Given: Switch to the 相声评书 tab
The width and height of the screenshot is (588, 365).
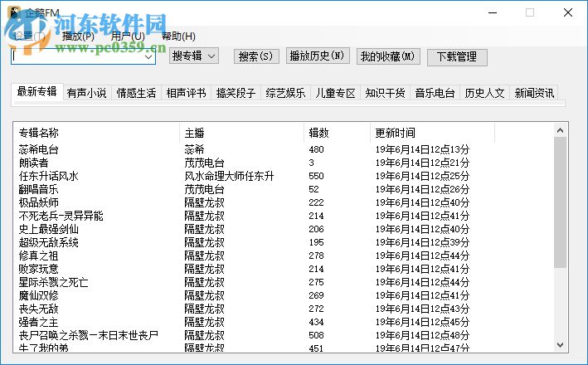Looking at the screenshot, I should pos(187,93).
